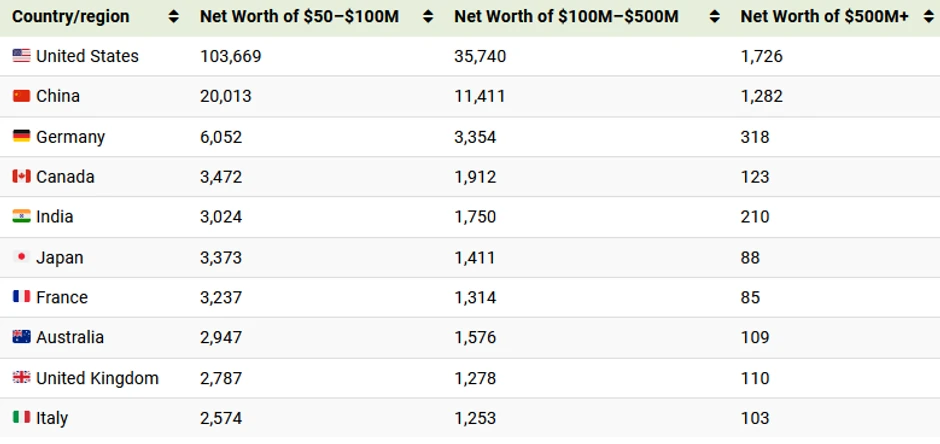Sort by Net Worth of $100M–$500M arrows
The width and height of the screenshot is (940, 444).
714,17
